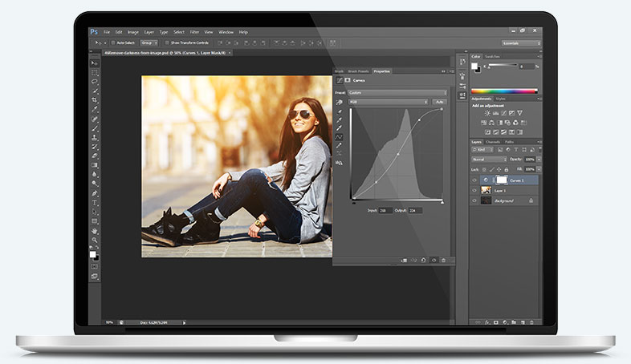This screenshot has width=631, height=364.
Task: Select the Zoom tool
Action: tap(95, 241)
